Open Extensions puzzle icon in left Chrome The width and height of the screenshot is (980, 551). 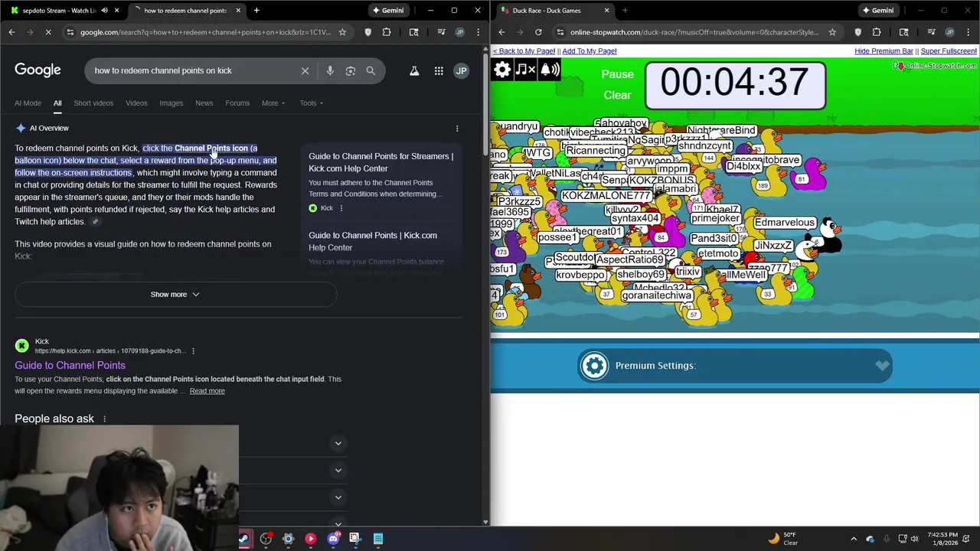(x=387, y=32)
